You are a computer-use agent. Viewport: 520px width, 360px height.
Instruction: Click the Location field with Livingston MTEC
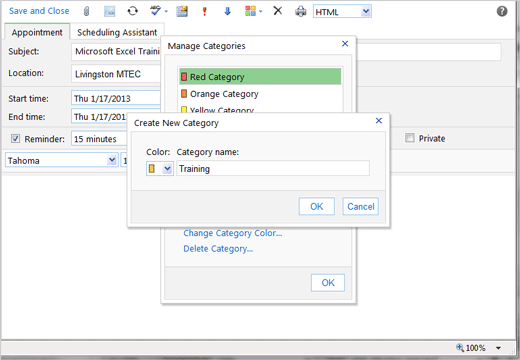tap(116, 74)
